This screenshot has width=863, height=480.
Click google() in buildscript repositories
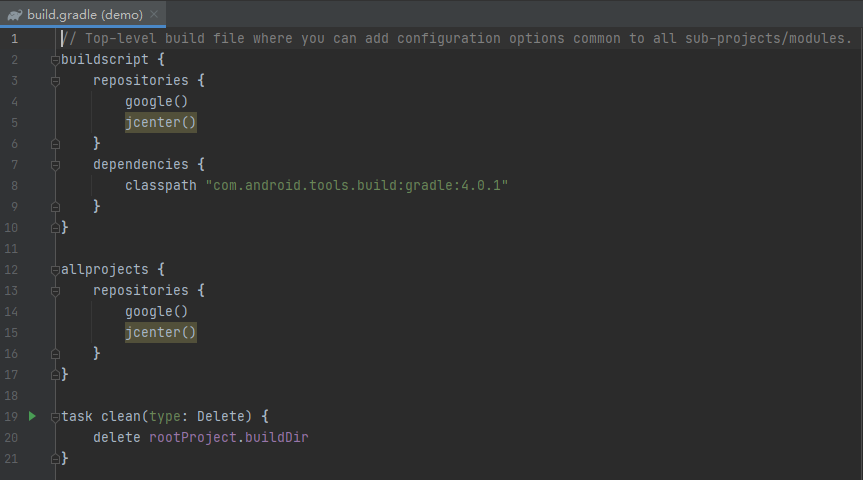point(156,102)
